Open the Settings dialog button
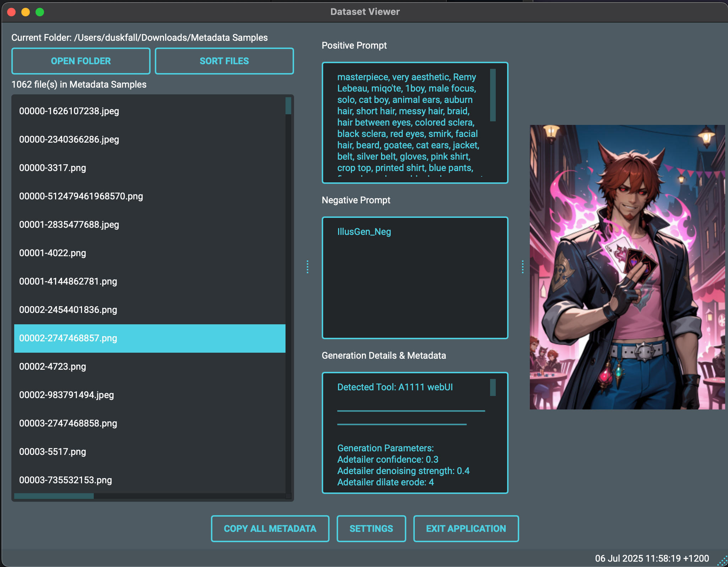 click(x=371, y=528)
